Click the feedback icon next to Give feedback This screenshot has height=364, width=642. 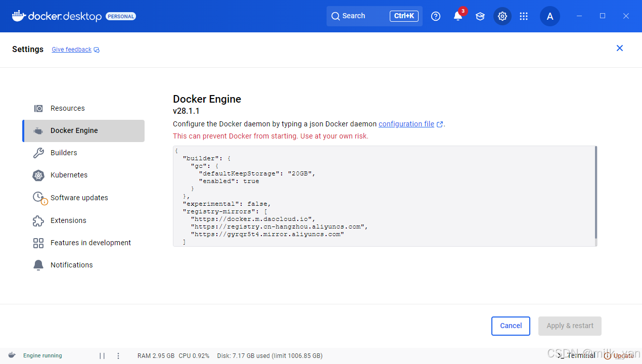(x=97, y=50)
